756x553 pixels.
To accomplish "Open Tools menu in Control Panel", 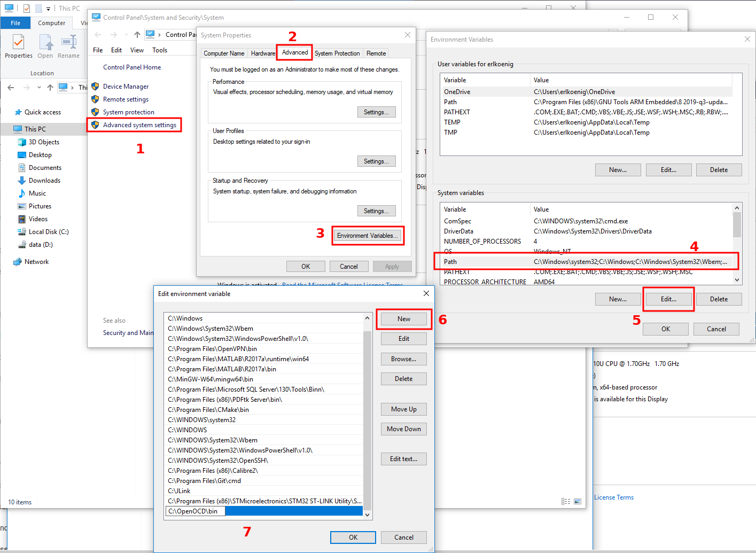I will pyautogui.click(x=160, y=50).
